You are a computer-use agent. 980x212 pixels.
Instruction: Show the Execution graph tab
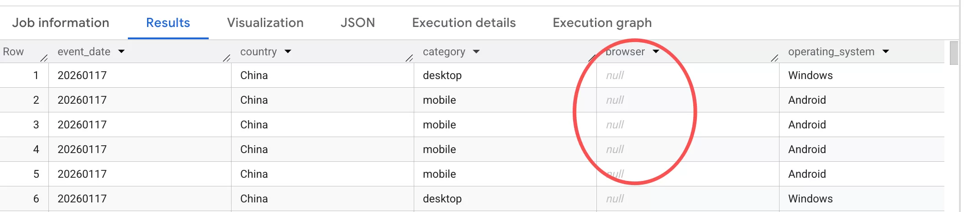click(602, 23)
